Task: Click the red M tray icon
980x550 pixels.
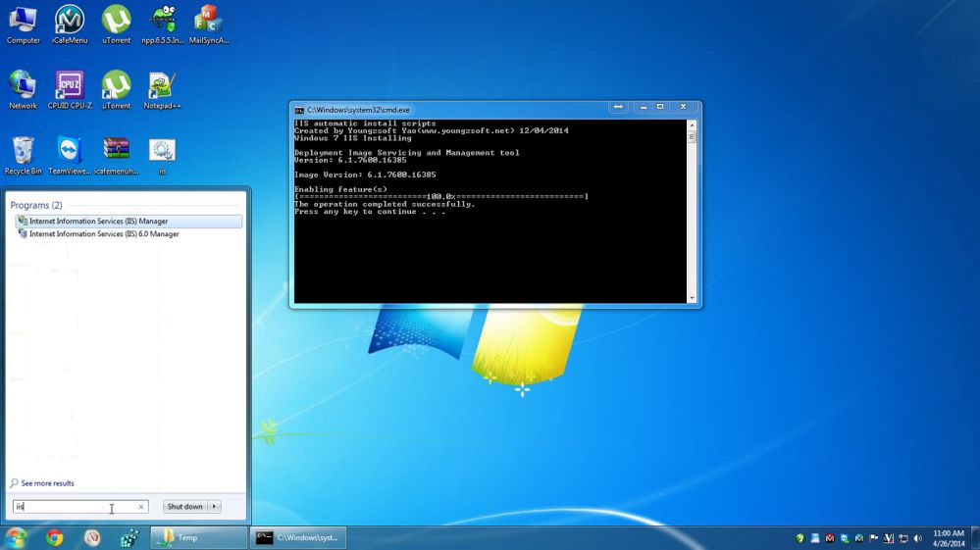Action: (x=829, y=538)
